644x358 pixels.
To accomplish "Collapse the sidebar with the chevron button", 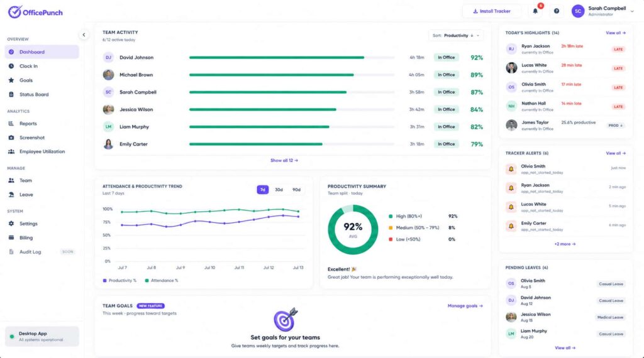I will [84, 35].
